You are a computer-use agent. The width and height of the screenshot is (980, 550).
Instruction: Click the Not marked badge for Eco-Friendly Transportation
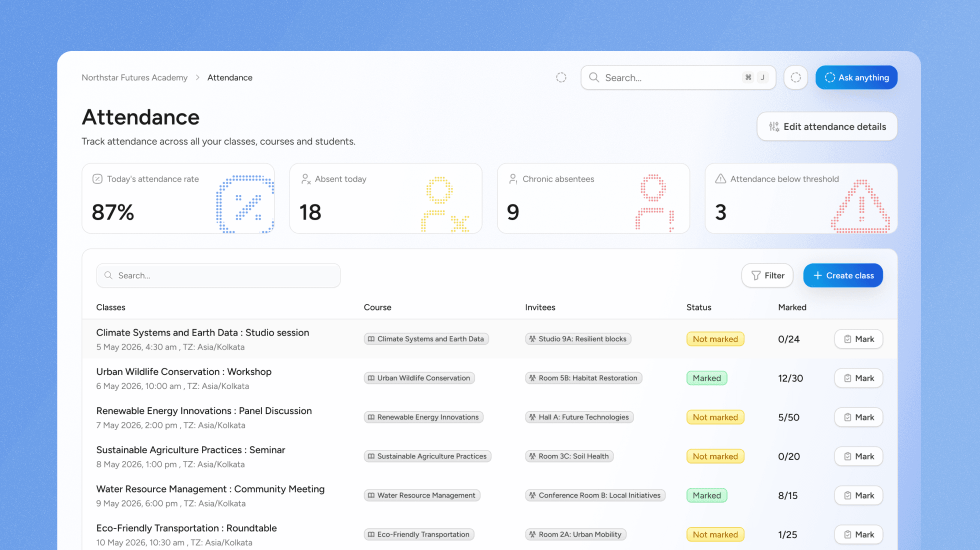[x=715, y=534]
